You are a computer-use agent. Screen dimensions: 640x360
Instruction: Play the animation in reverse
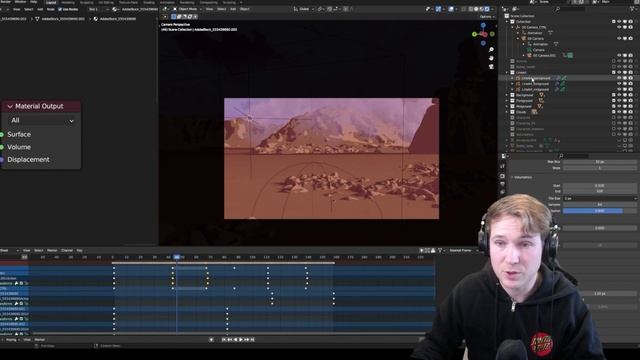tap(235, 340)
